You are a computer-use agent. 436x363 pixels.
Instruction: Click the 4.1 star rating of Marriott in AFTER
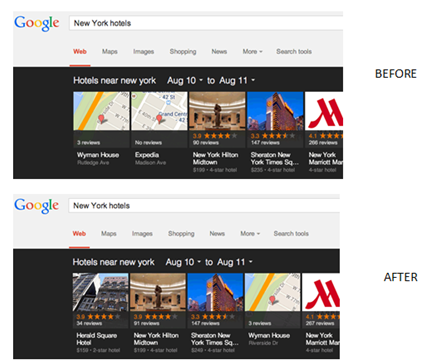pyautogui.click(x=322, y=317)
